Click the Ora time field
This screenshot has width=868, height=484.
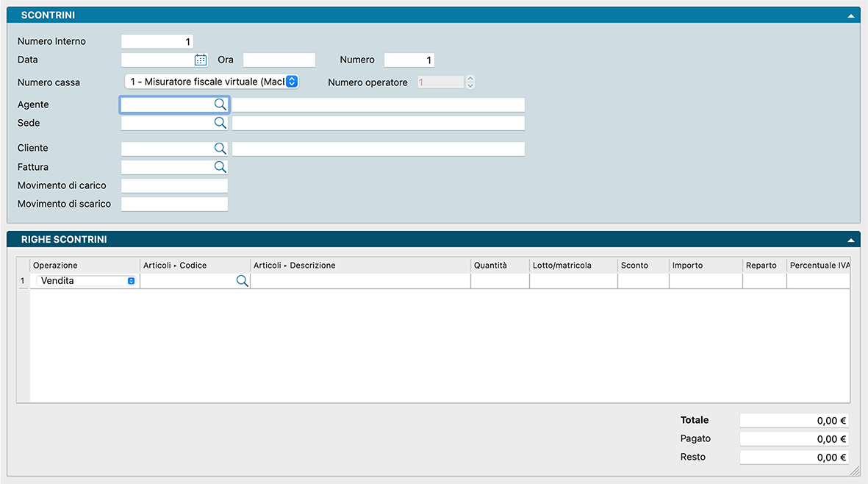click(279, 60)
